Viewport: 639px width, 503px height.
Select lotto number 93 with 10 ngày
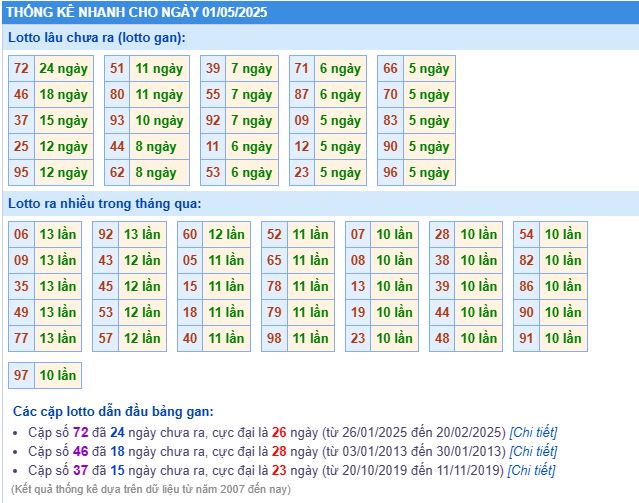pos(117,121)
